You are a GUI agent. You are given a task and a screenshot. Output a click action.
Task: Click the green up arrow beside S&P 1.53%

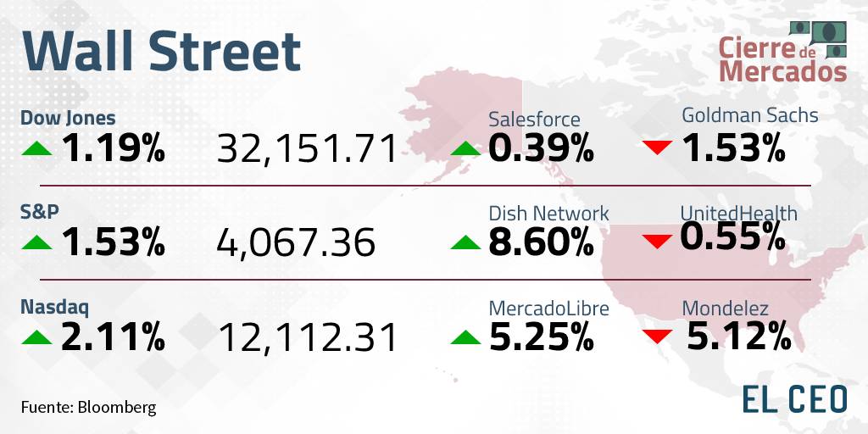(36, 242)
